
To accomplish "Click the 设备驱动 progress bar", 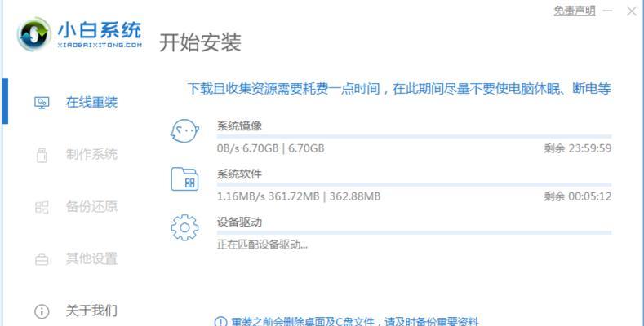I will tap(414, 232).
